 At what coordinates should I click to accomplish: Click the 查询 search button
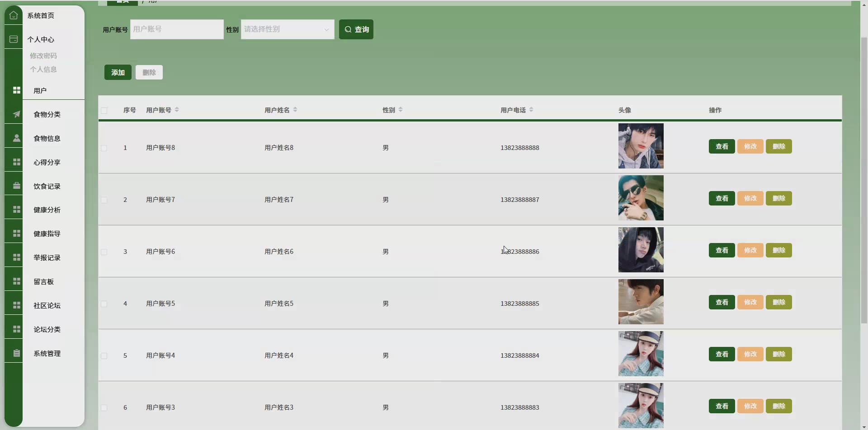(x=356, y=29)
